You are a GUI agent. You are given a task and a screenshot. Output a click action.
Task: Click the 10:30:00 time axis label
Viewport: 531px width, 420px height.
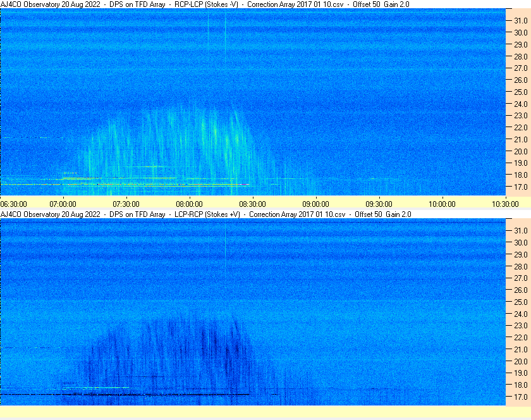505,204
